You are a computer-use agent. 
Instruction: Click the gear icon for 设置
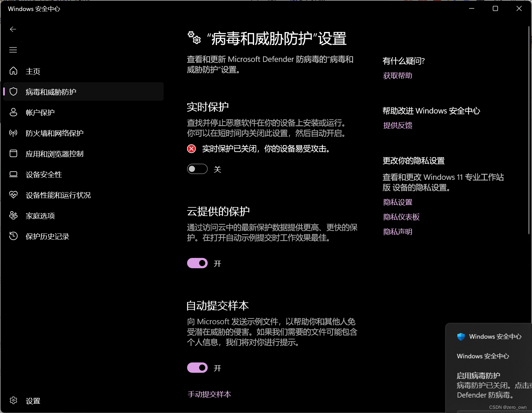[13, 400]
